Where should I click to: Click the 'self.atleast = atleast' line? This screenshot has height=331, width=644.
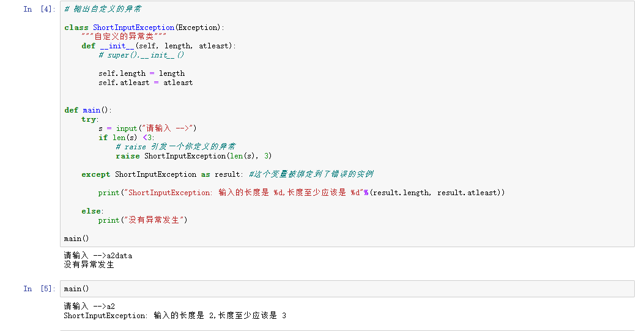pos(146,83)
